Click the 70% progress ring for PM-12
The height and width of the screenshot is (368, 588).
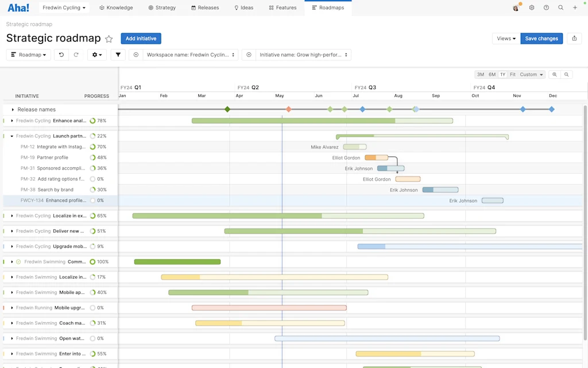(x=92, y=147)
